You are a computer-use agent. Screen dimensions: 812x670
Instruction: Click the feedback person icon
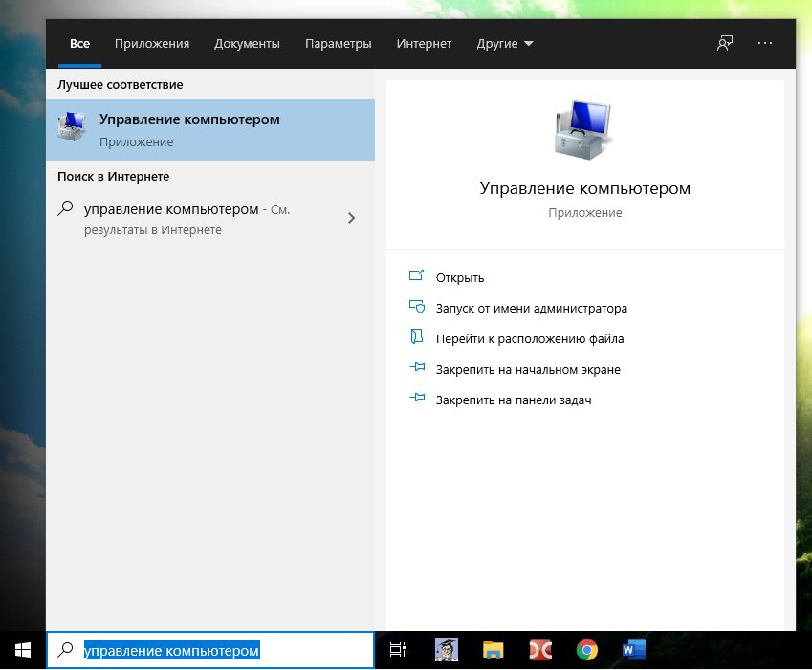coord(724,43)
